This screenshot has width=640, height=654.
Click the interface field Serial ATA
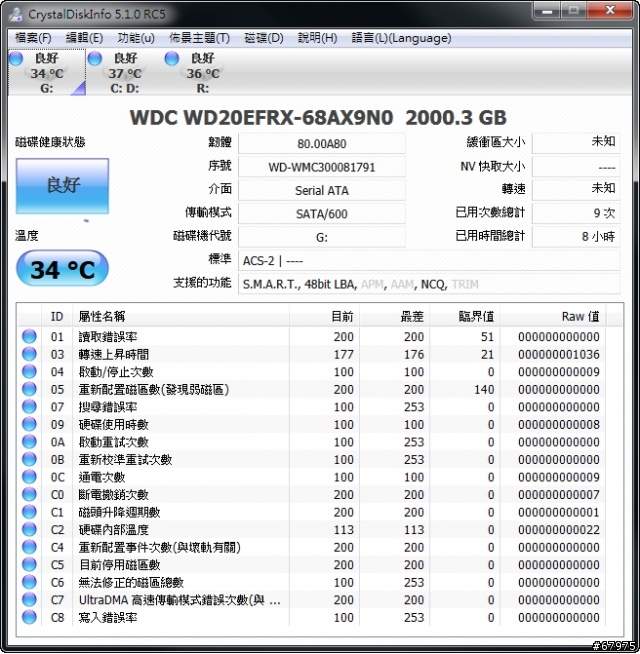[322, 191]
